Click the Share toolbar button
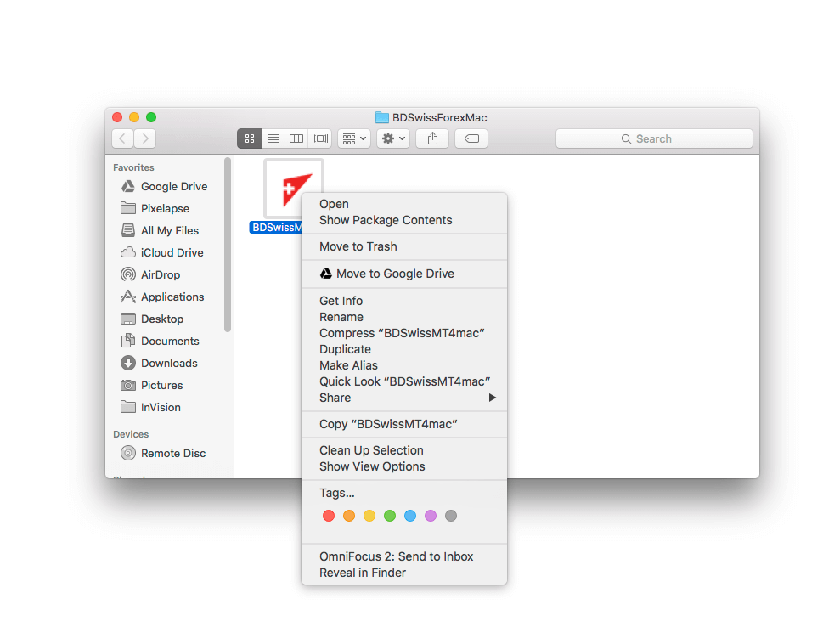Image resolution: width=840 pixels, height=644 pixels. pyautogui.click(x=433, y=138)
